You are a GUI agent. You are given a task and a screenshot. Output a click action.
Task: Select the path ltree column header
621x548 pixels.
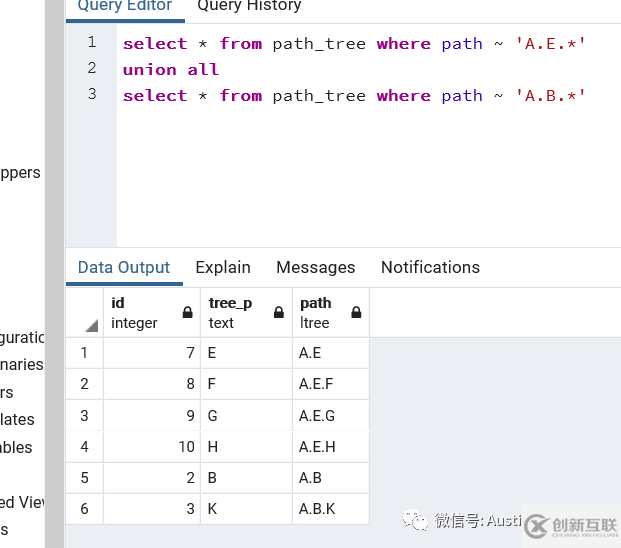331,313
